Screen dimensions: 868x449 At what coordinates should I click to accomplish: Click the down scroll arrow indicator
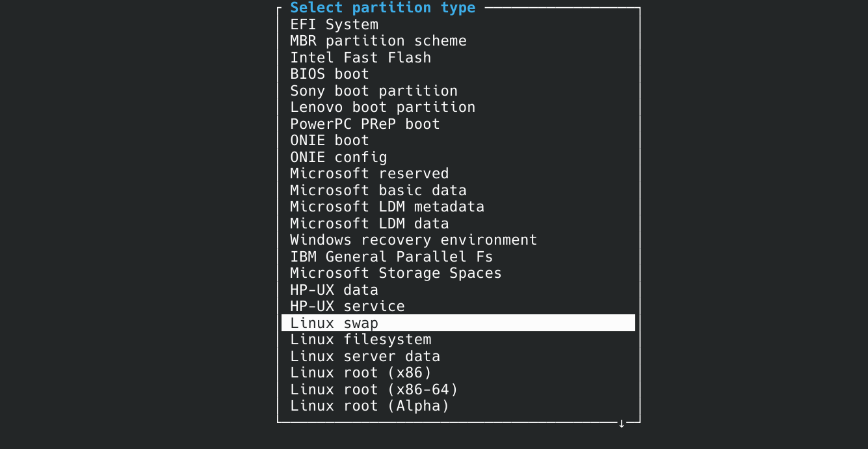coord(621,423)
